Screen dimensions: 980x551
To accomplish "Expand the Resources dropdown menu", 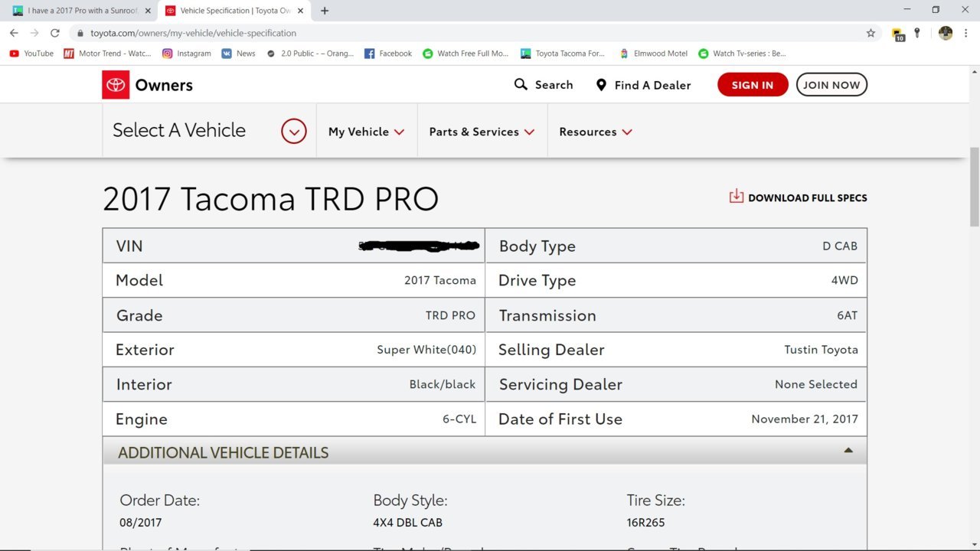I will click(596, 132).
